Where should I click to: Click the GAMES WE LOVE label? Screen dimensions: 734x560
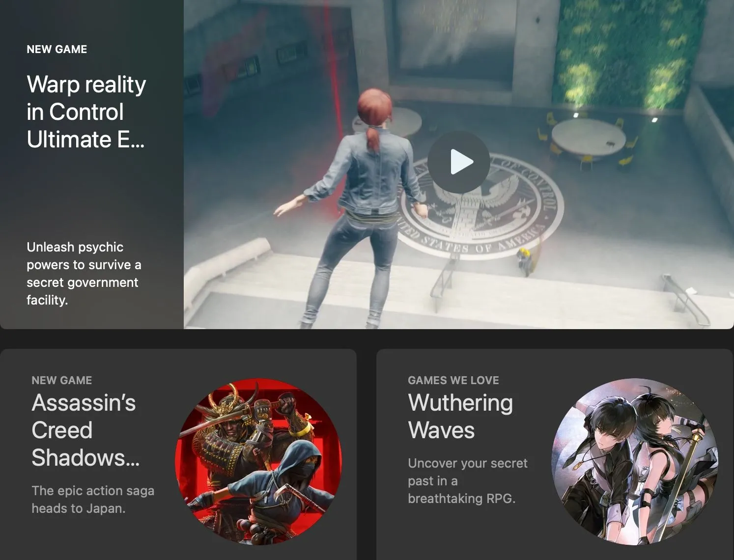tap(453, 380)
